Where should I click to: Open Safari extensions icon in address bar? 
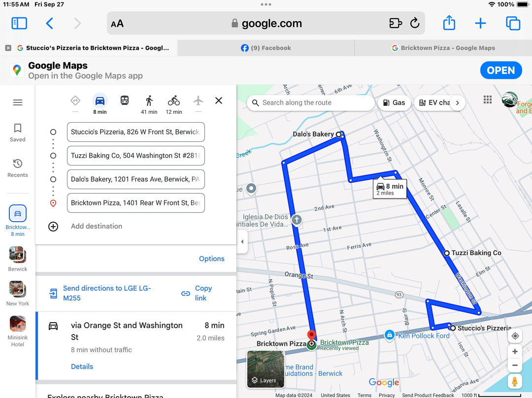[x=395, y=23]
